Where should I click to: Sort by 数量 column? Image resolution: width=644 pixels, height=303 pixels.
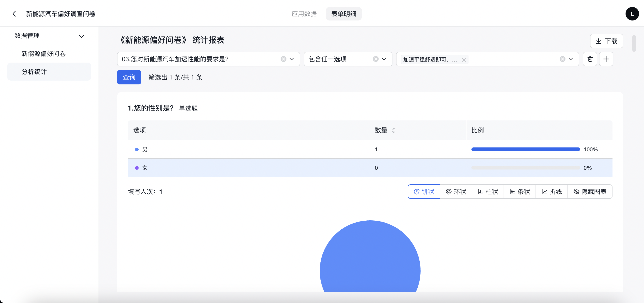[x=394, y=130]
